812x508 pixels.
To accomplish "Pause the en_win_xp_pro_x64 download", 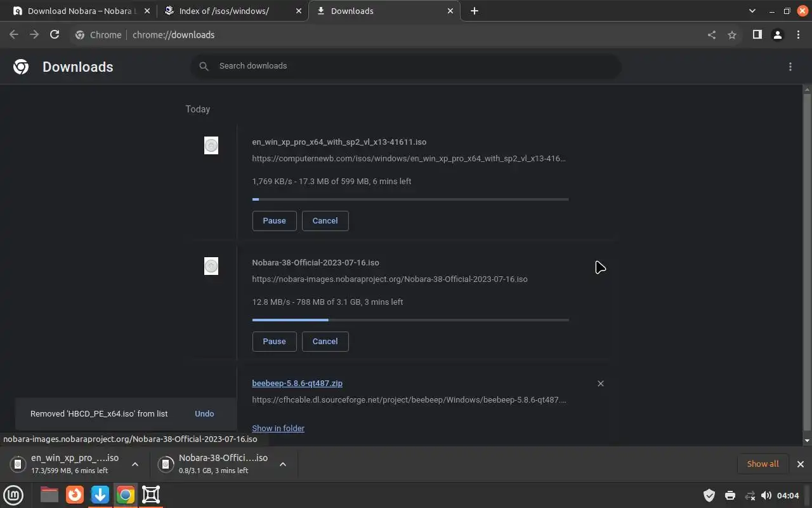I will [274, 221].
